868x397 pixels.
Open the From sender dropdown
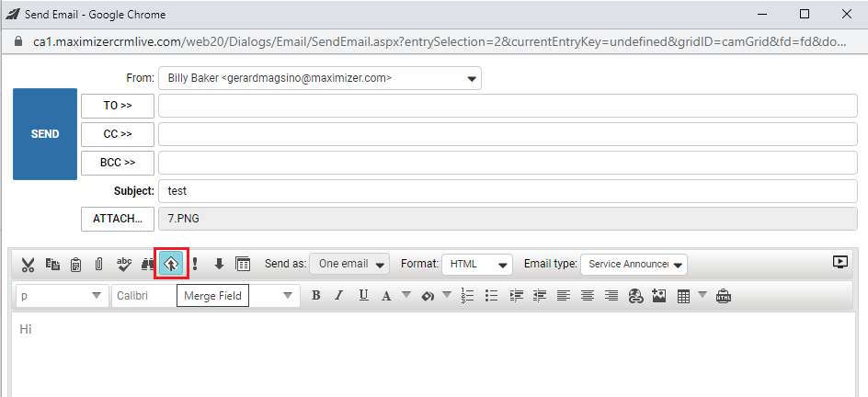(x=320, y=78)
